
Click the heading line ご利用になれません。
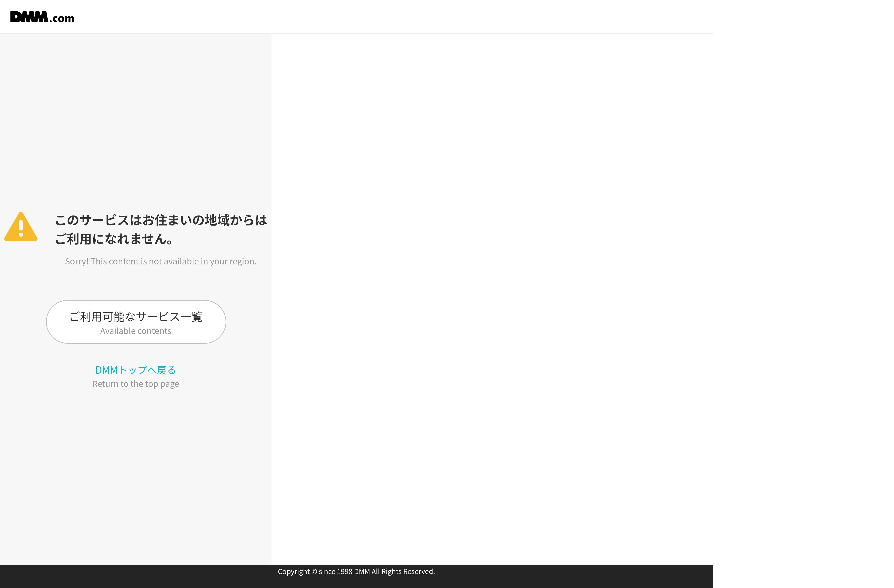pyautogui.click(x=114, y=239)
